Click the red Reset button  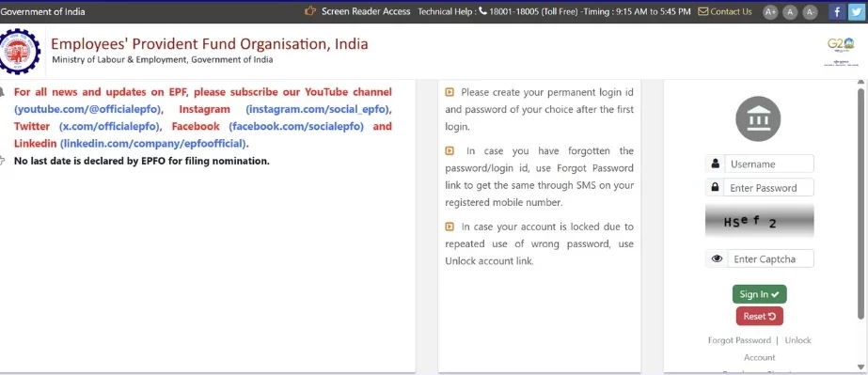(x=760, y=317)
